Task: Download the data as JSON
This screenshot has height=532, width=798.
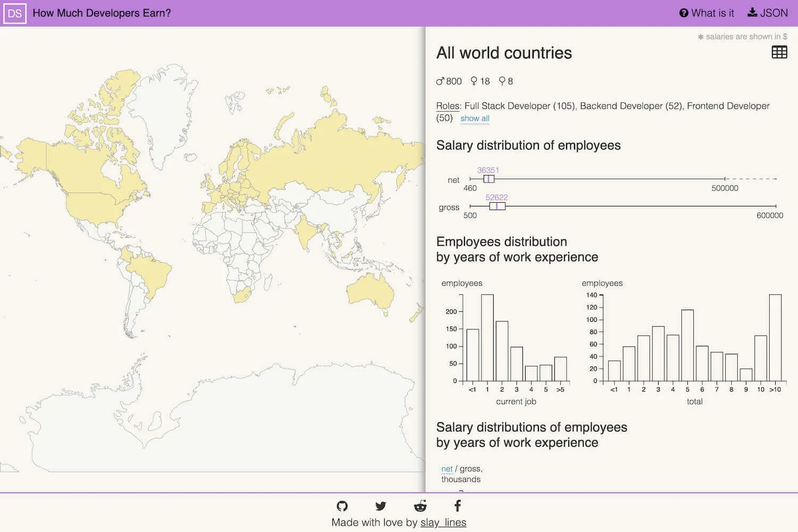Action: pyautogui.click(x=767, y=13)
